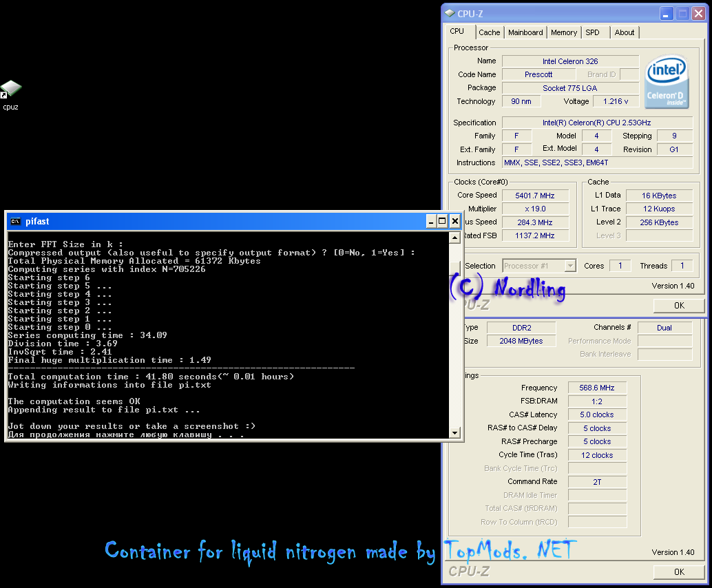This screenshot has width=712, height=588.
Task: Click the Code Name value 'Prescott'
Action: click(538, 74)
